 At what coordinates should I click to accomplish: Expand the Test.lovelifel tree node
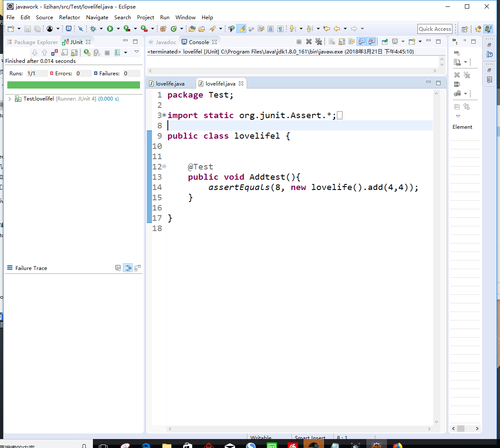10,99
